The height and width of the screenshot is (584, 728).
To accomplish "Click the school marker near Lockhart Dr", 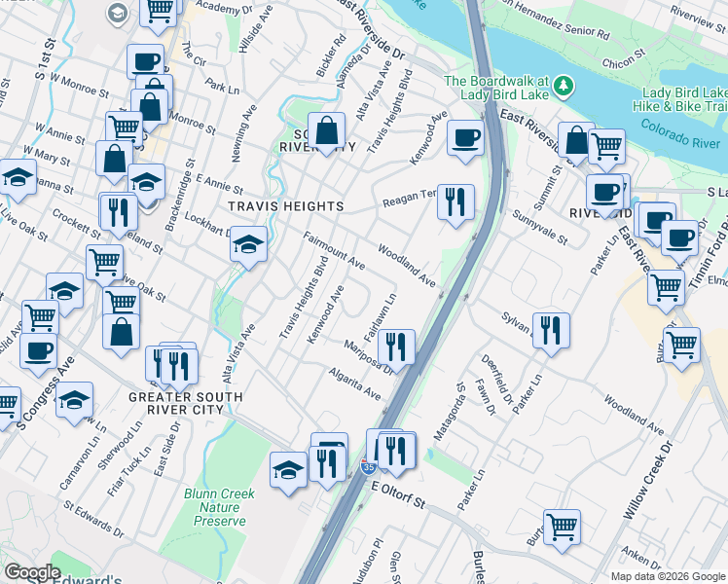I will click(x=248, y=245).
